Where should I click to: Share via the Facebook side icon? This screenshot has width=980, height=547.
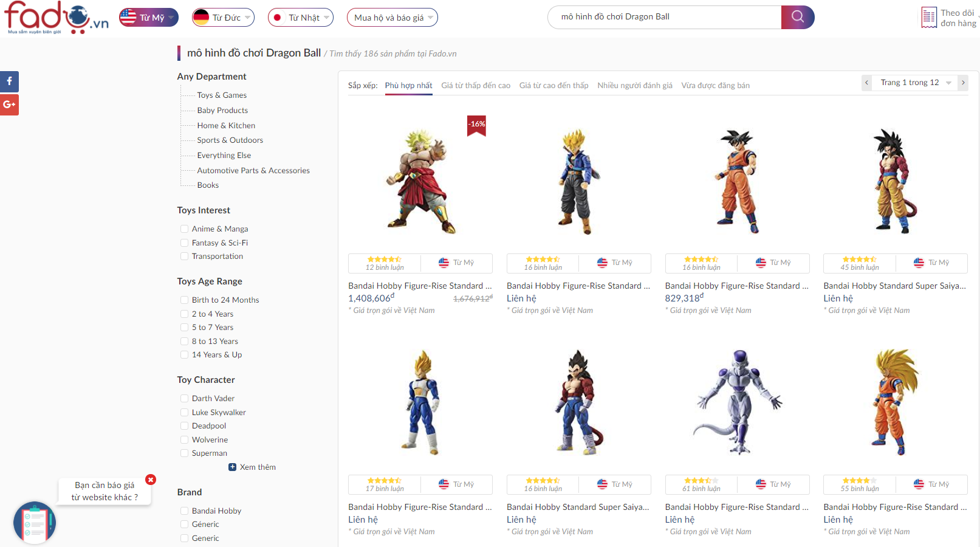[9, 81]
